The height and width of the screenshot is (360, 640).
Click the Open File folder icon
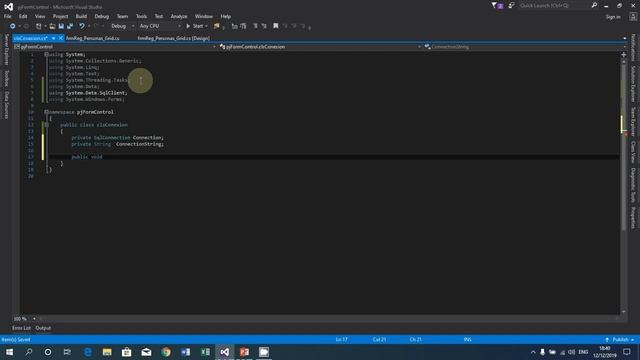[52, 26]
